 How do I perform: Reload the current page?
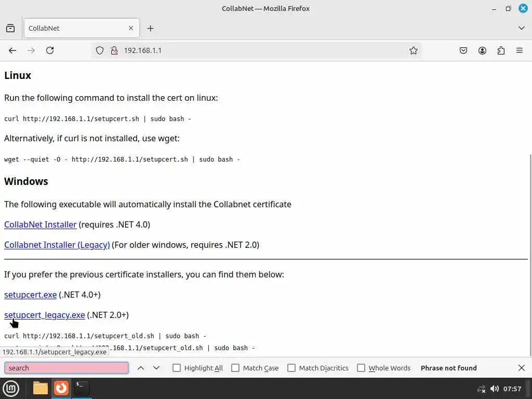[x=50, y=50]
